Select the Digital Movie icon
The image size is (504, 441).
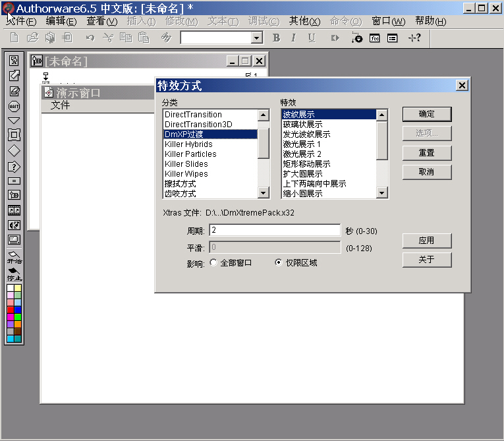pos(14,210)
